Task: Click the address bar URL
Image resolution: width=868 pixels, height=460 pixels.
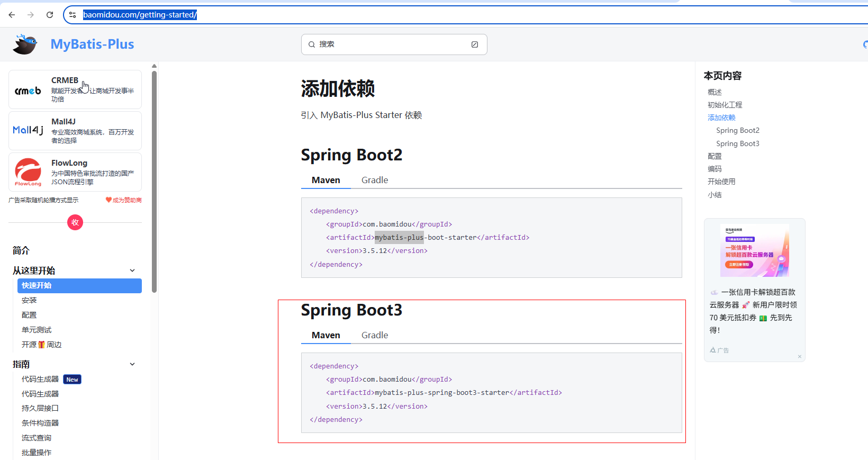Action: (x=140, y=15)
